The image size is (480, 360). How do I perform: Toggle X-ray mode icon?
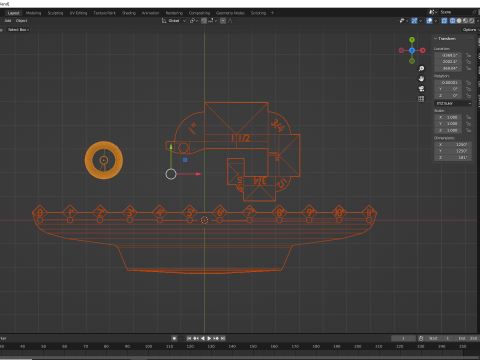(x=444, y=21)
